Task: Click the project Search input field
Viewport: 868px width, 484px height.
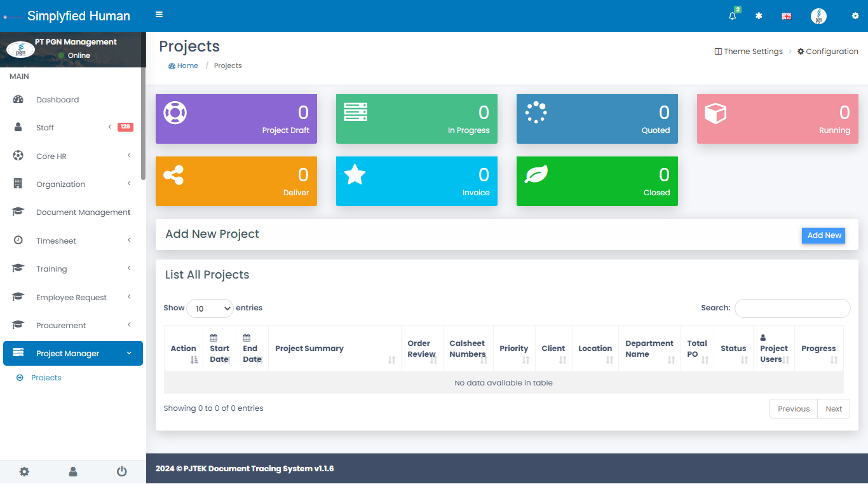Action: tap(792, 308)
